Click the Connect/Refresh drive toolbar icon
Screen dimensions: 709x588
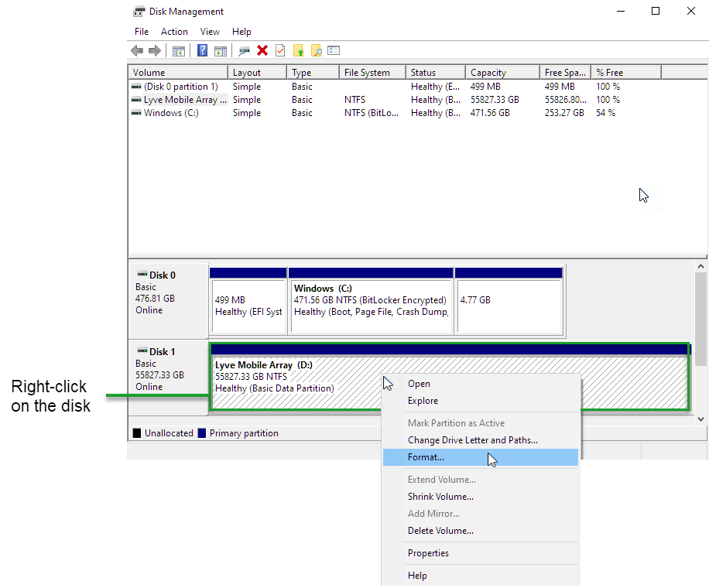[x=244, y=51]
